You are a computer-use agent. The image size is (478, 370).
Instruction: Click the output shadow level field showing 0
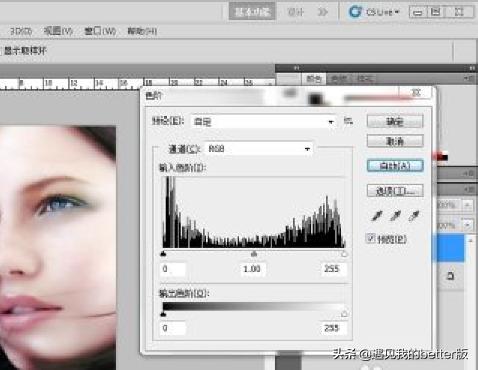(x=173, y=329)
